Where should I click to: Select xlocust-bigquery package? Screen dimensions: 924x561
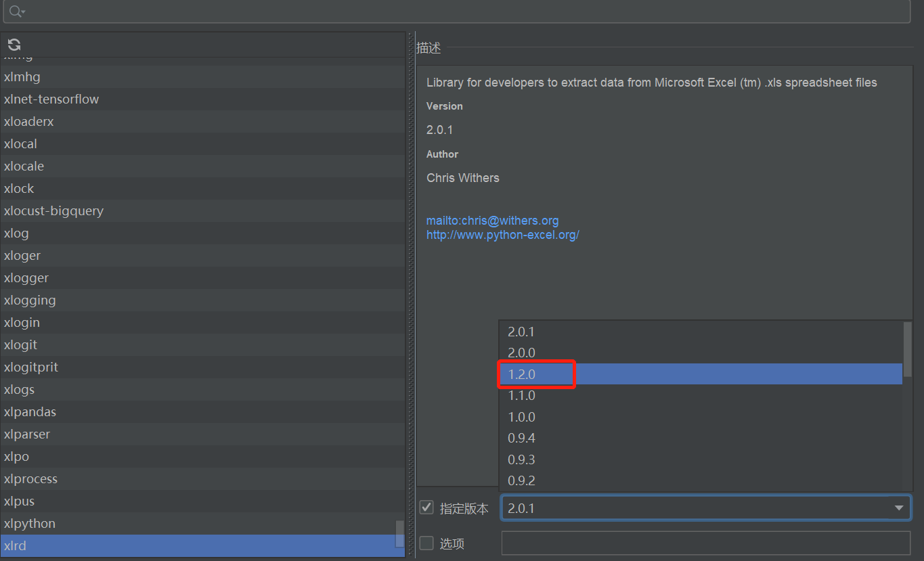click(x=202, y=210)
